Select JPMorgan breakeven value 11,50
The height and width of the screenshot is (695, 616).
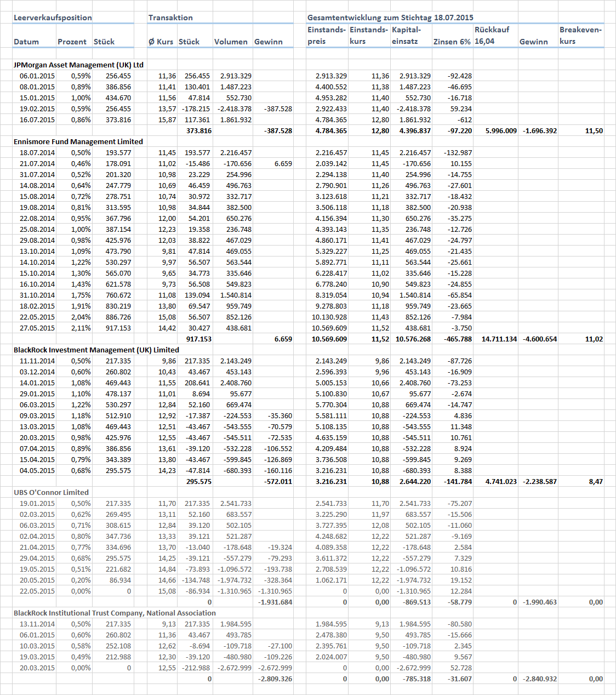coord(594,130)
